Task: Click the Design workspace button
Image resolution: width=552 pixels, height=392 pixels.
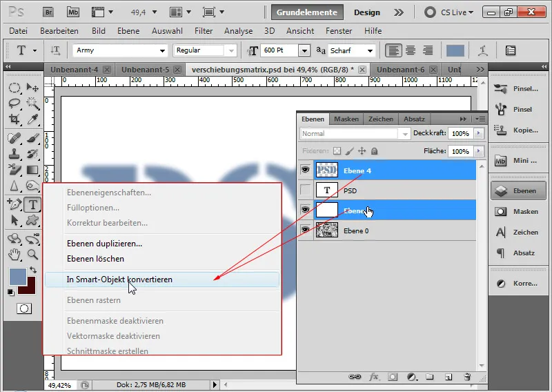Action: point(367,12)
